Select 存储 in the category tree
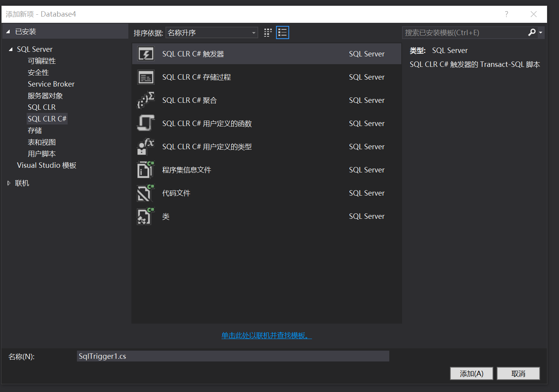Viewport: 559px width, 392px height. [35, 131]
